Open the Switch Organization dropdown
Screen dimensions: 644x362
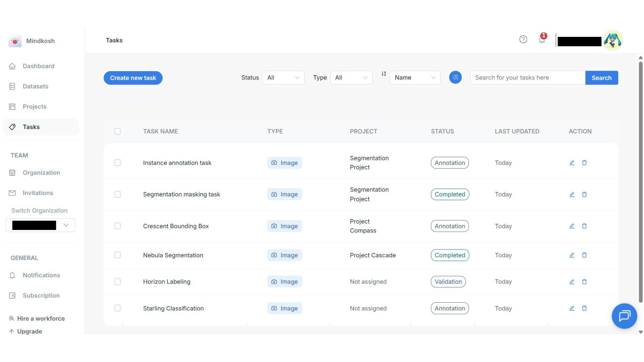point(40,225)
